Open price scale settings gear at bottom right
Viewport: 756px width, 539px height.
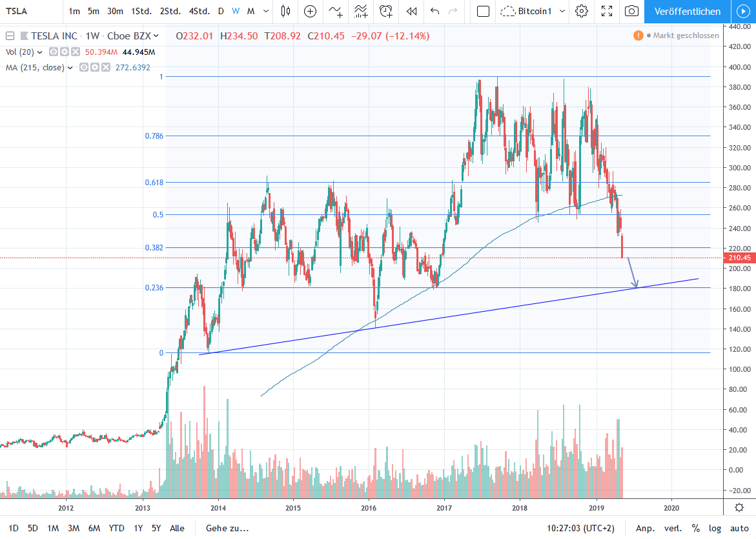[739, 507]
